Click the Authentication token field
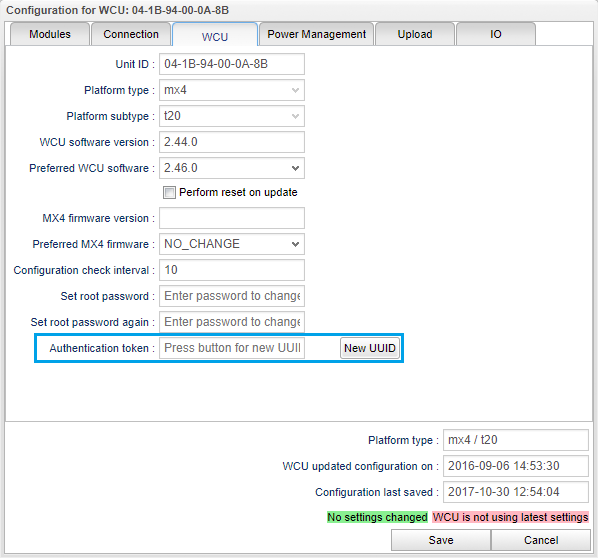This screenshot has height=558, width=598. (232, 348)
